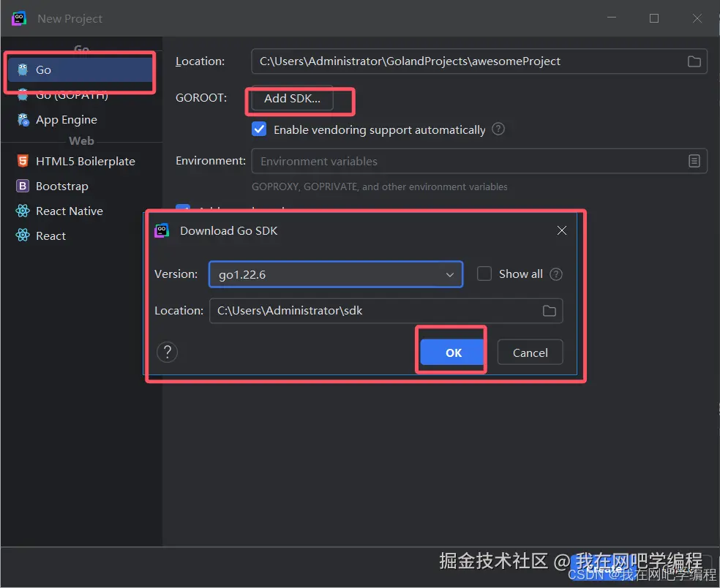Open the Version go1.22.6 dropdown
Image resolution: width=720 pixels, height=588 pixels.
coord(336,274)
